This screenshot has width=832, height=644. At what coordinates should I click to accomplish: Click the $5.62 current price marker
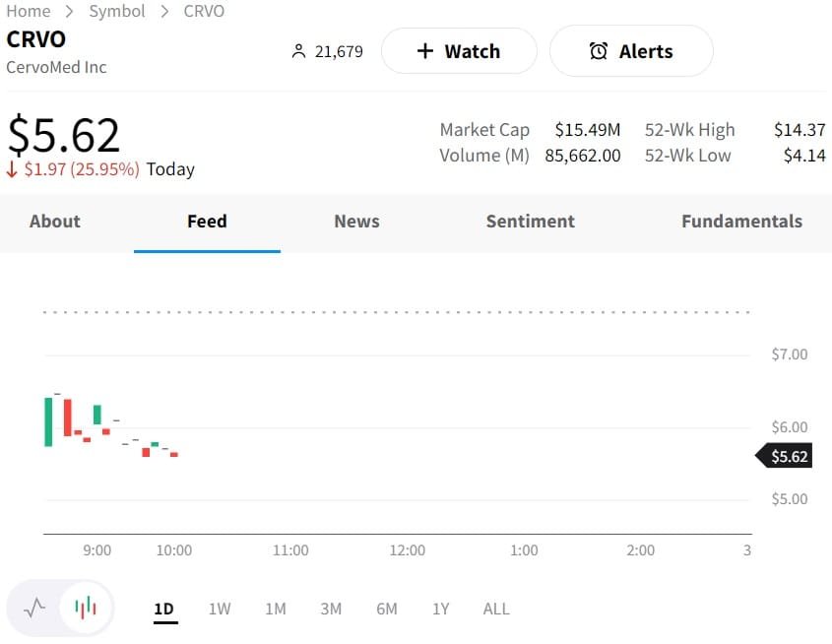[x=787, y=456]
